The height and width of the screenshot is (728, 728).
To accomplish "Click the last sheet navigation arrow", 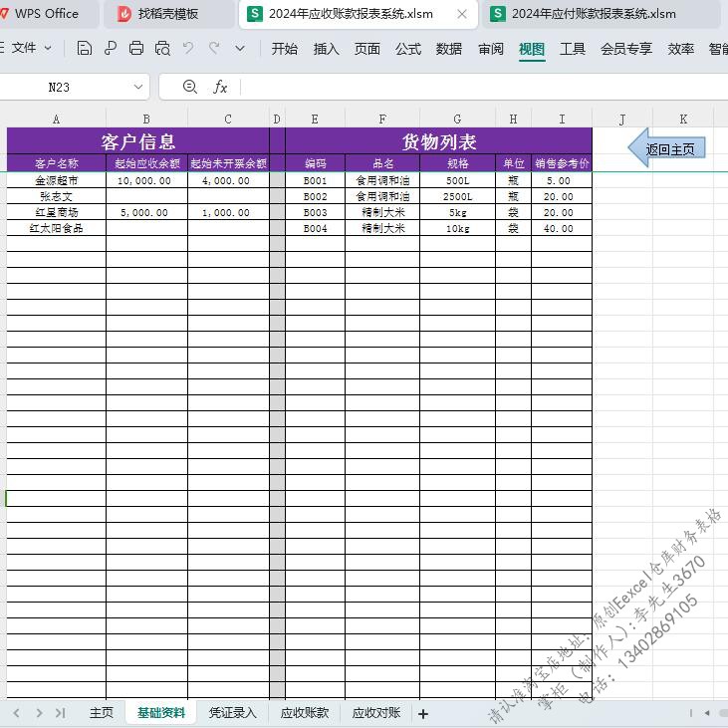I will tap(61, 713).
